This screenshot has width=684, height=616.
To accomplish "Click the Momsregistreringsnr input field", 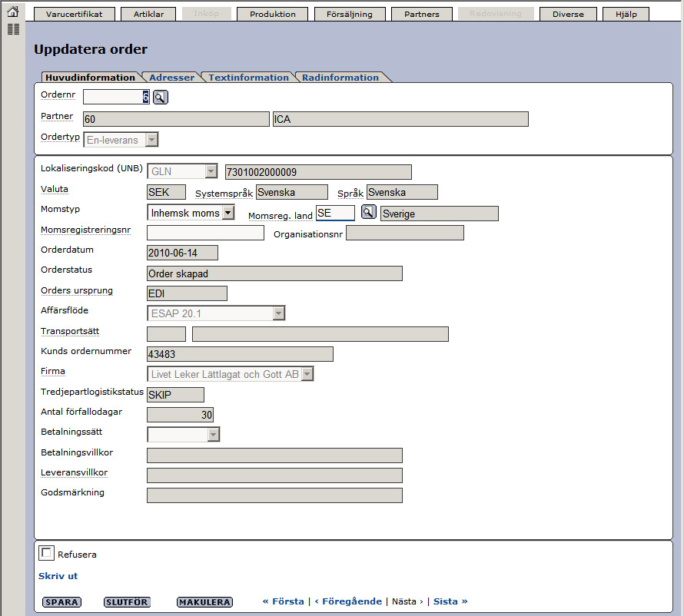I will point(205,233).
